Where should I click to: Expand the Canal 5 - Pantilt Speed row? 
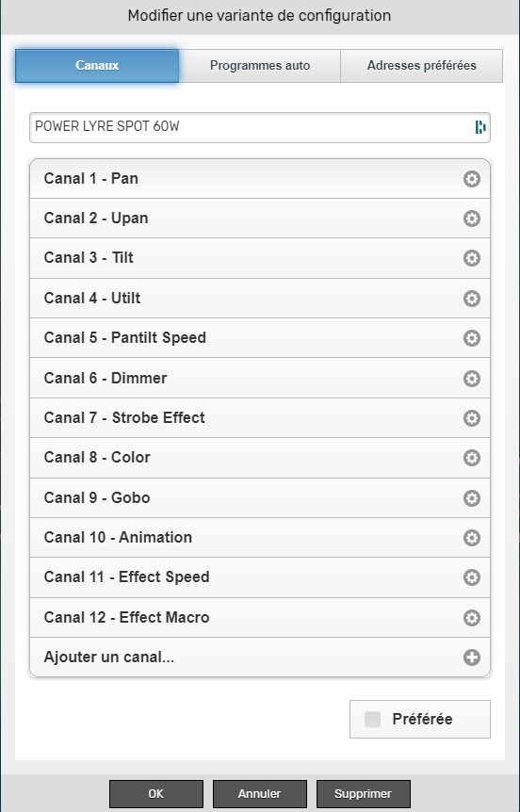[260, 338]
